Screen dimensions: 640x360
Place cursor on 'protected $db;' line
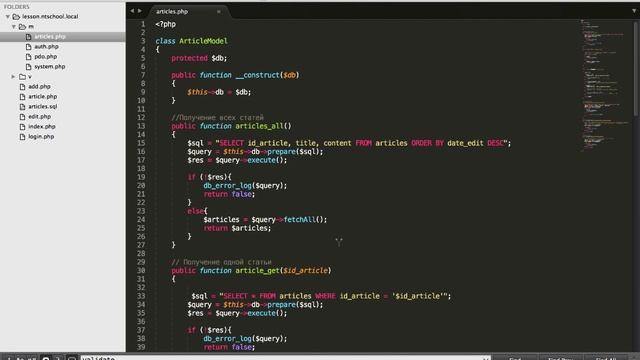tap(199, 58)
